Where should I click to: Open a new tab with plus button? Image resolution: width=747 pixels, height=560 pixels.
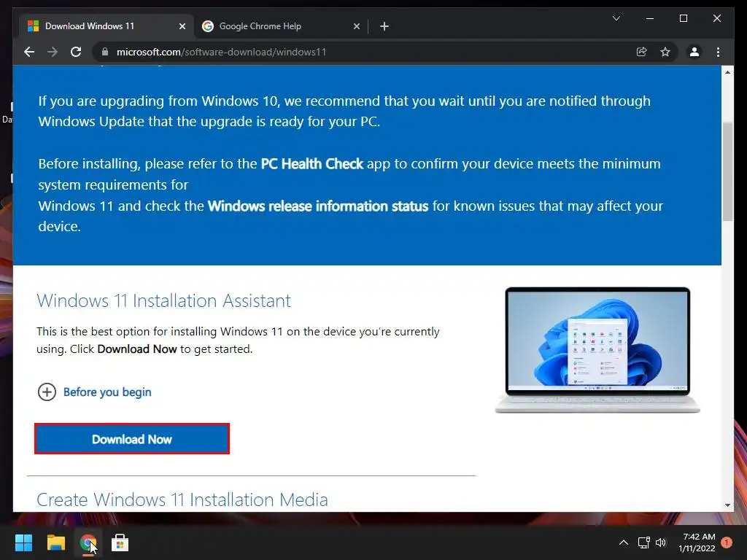tap(384, 26)
